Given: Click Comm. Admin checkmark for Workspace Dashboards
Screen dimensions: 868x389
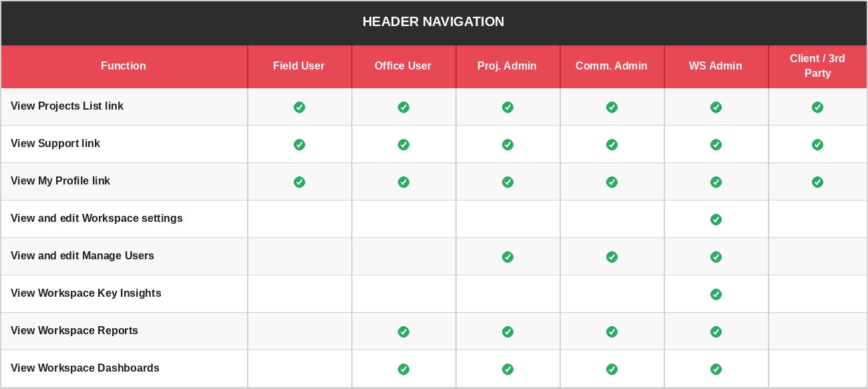Looking at the screenshot, I should pyautogui.click(x=612, y=369).
